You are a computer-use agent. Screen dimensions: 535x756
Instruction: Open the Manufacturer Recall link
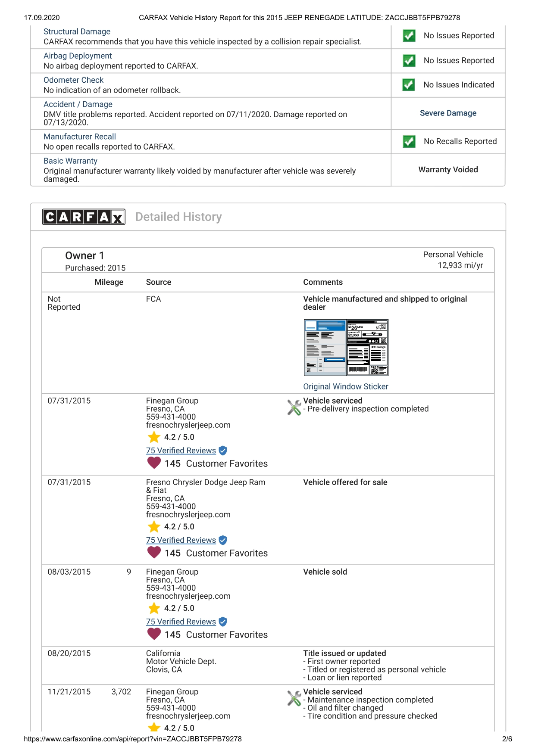[x=80, y=137]
